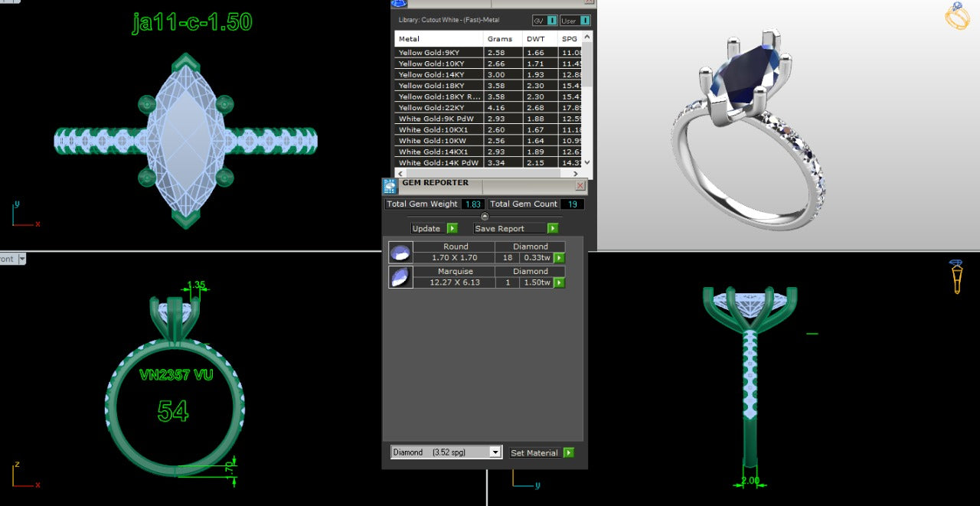This screenshot has width=980, height=506.
Task: Click the ja11-c-1.50 title text in top viewport
Action: 191,22
